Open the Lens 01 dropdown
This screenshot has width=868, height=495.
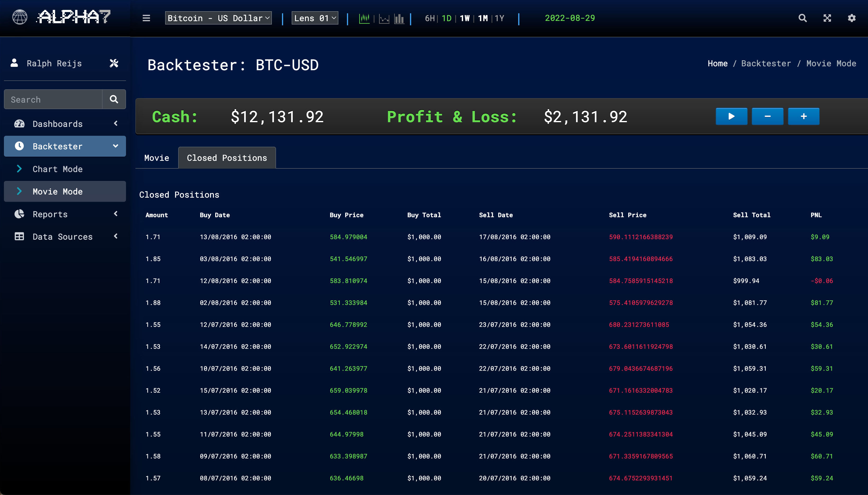pos(315,18)
